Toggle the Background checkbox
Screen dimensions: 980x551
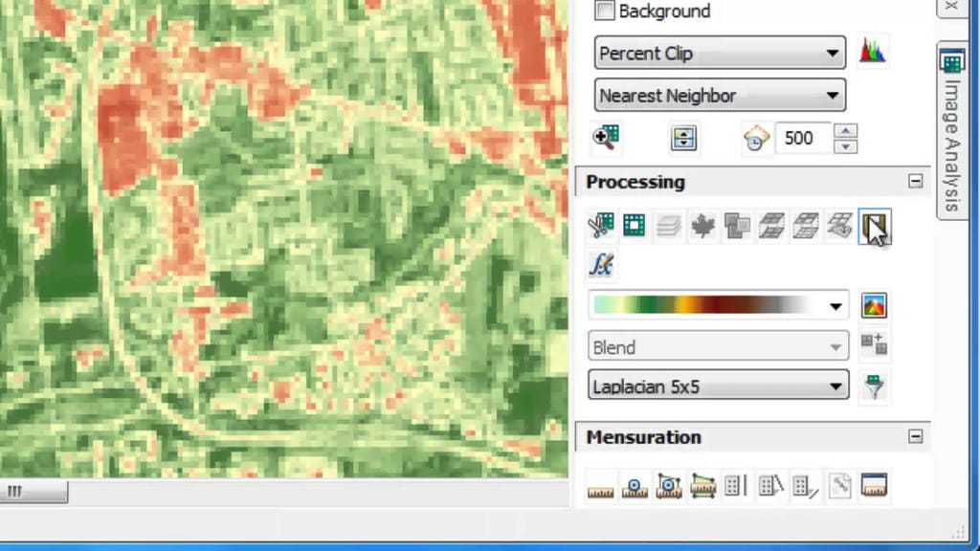(604, 11)
